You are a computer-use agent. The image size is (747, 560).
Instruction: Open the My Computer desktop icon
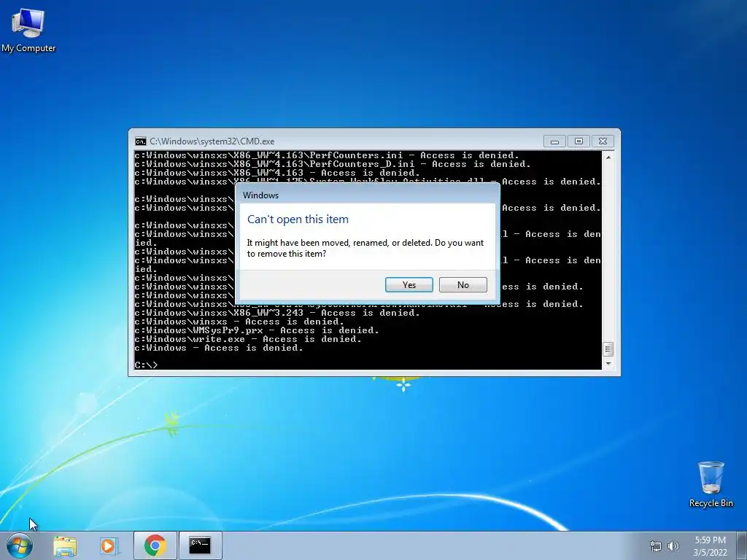tap(28, 30)
